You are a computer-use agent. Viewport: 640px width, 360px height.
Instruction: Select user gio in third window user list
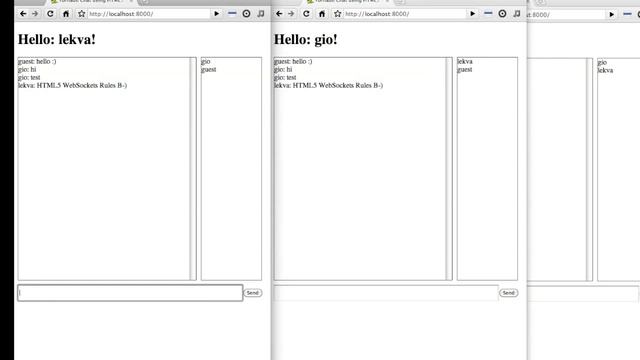point(602,62)
